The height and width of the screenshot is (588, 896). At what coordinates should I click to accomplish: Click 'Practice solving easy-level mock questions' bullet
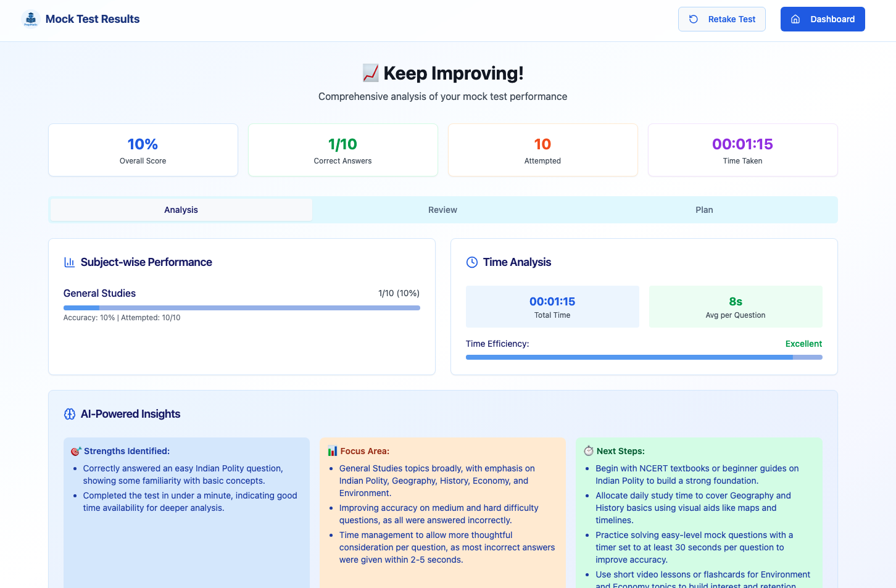pyautogui.click(x=694, y=547)
